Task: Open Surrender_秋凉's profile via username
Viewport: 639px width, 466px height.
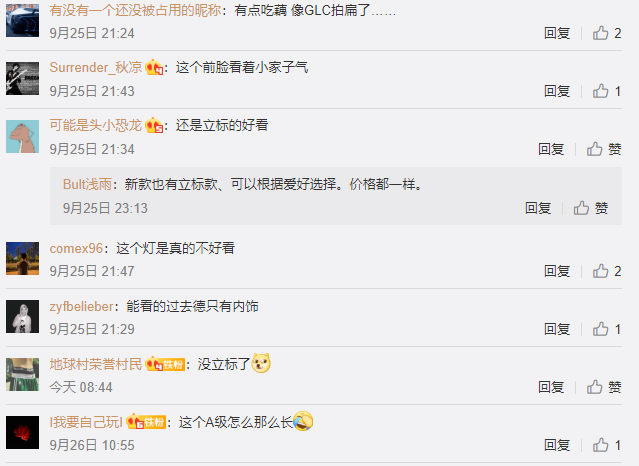Action: pyautogui.click(x=95, y=67)
